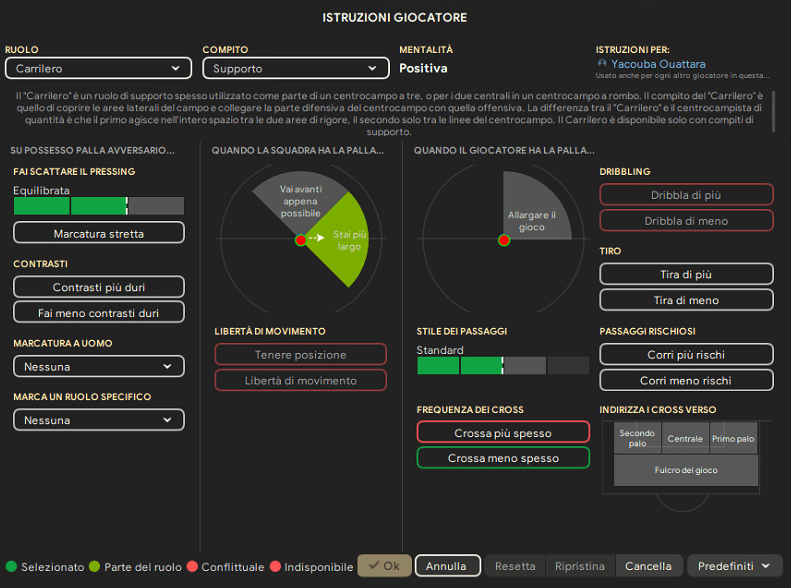Expand the Marcatura a uomo dropdown

98,367
